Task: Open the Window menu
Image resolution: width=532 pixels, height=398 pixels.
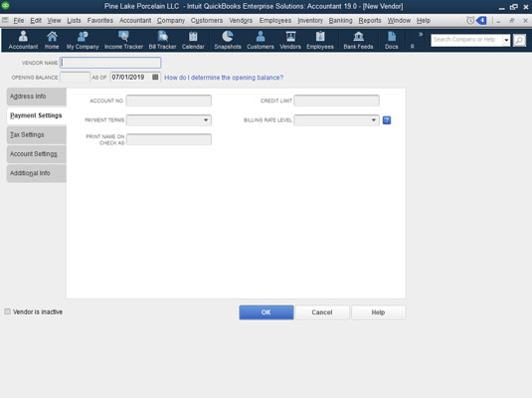Action: pyautogui.click(x=399, y=20)
